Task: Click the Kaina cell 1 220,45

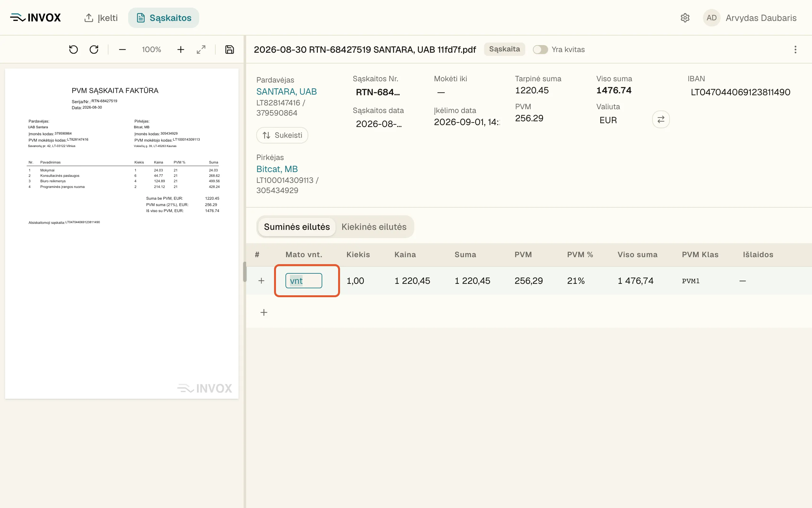Action: [x=412, y=281]
